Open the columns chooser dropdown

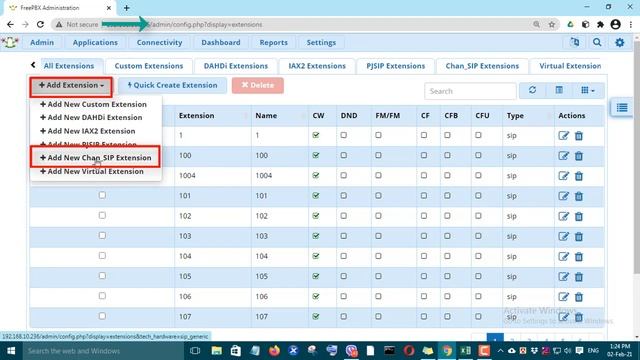click(588, 90)
